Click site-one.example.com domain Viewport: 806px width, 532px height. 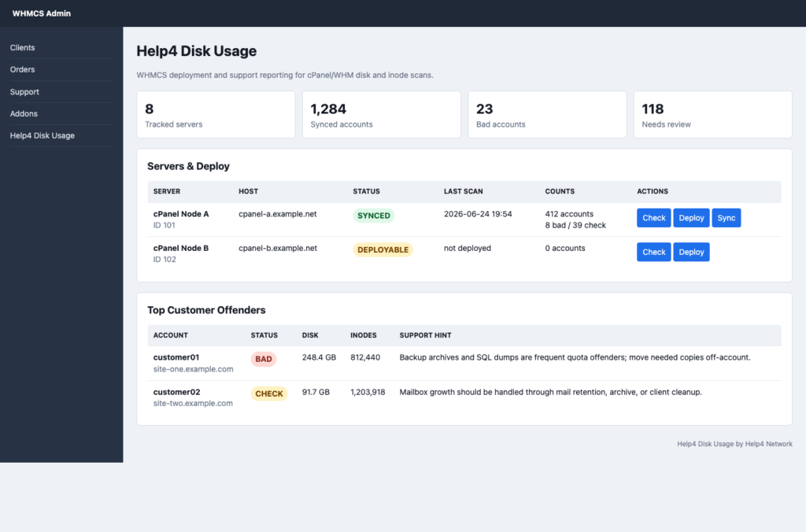tap(194, 369)
